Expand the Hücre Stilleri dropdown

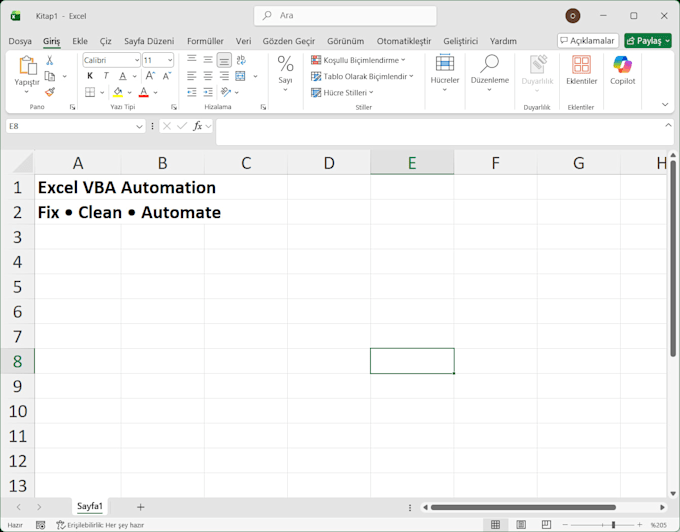click(x=371, y=92)
